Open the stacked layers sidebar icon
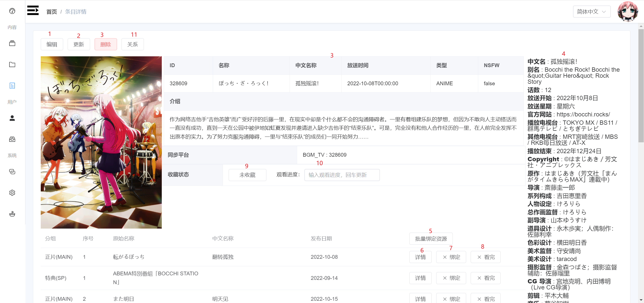 coord(12,43)
